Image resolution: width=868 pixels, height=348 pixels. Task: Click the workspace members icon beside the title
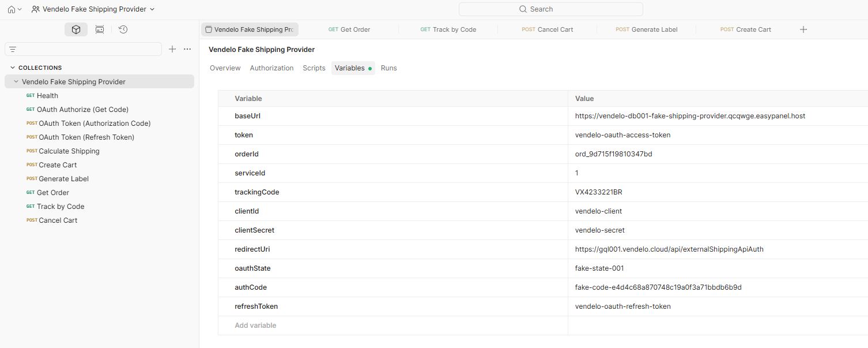point(35,9)
